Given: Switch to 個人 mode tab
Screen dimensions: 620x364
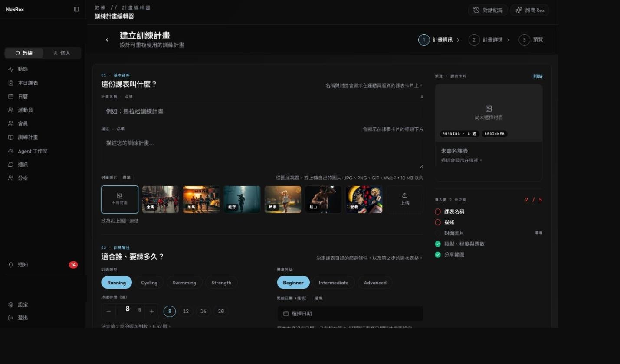Looking at the screenshot, I should click(62, 53).
